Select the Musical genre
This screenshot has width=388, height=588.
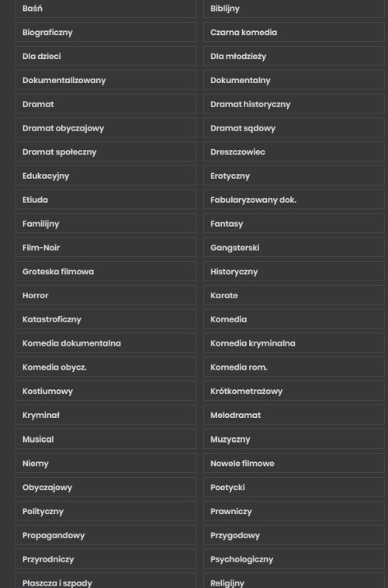106,439
